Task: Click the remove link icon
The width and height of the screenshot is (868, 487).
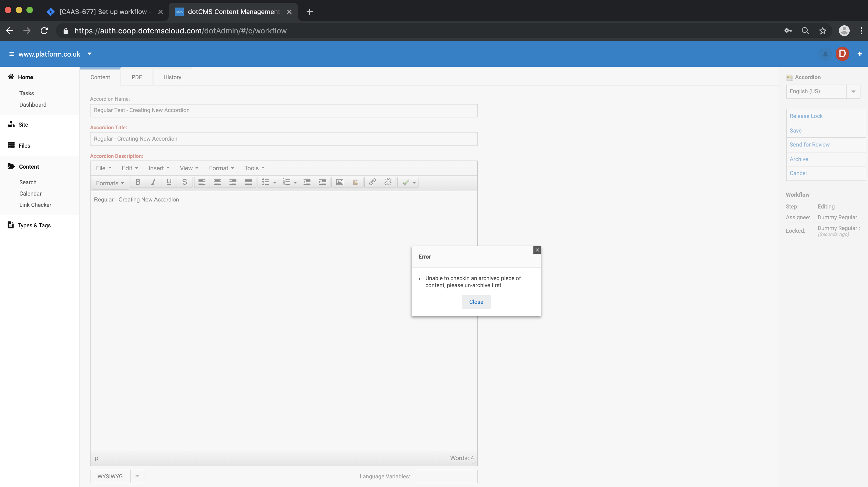Action: (388, 182)
